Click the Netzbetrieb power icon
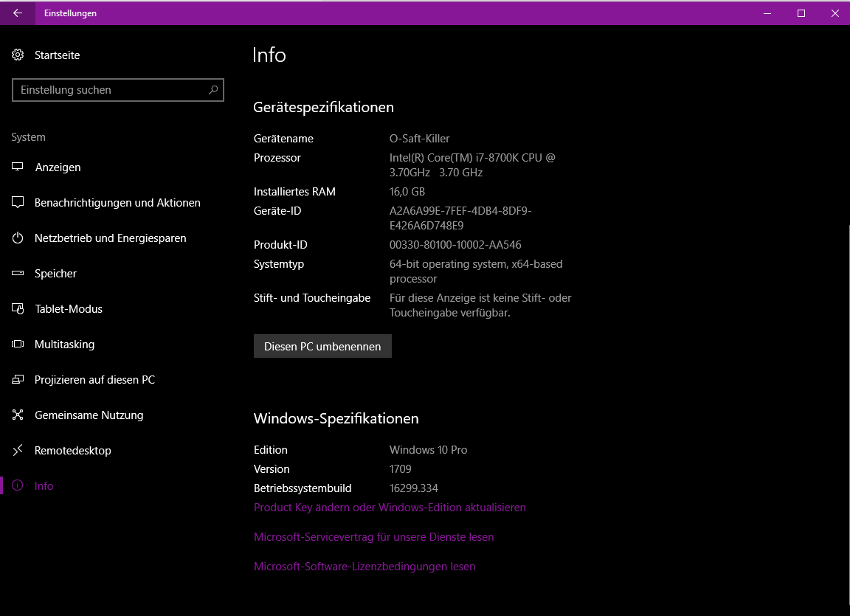This screenshot has height=616, width=850. pos(18,238)
